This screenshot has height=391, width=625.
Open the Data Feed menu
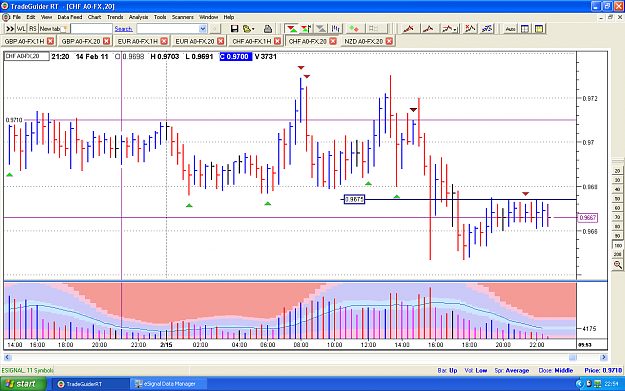[x=70, y=17]
